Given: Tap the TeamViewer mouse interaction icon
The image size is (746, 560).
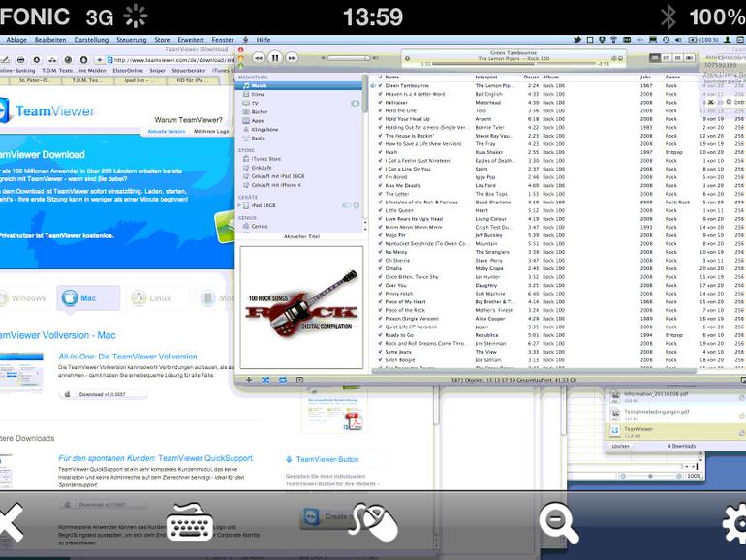Looking at the screenshot, I should 373,522.
